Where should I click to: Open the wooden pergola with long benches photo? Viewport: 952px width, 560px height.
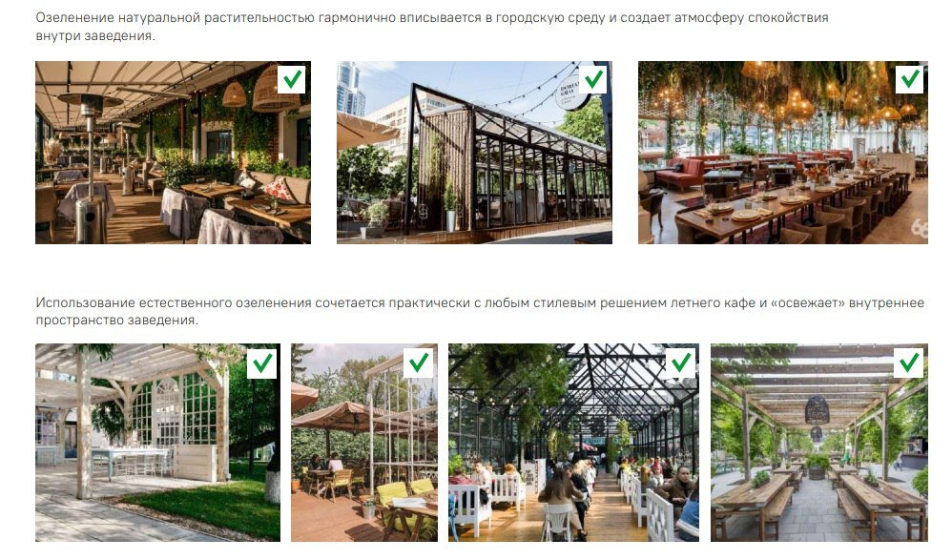pos(819,443)
